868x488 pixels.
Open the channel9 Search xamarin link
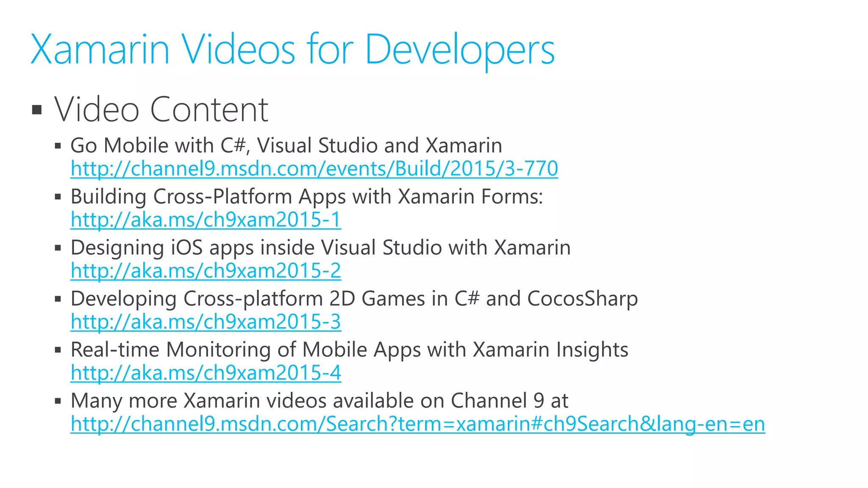[x=418, y=424]
